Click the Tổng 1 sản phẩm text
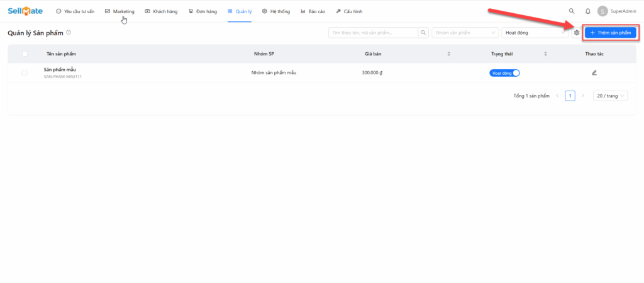 pyautogui.click(x=531, y=96)
